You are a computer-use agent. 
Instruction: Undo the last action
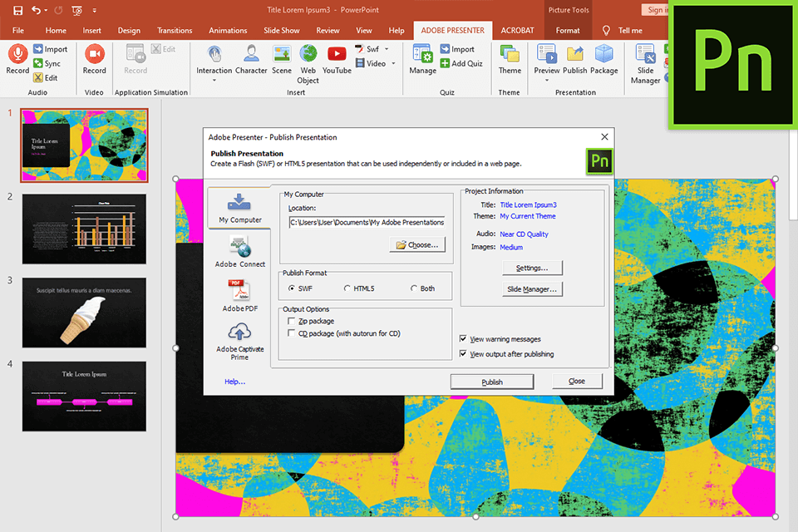pos(36,10)
